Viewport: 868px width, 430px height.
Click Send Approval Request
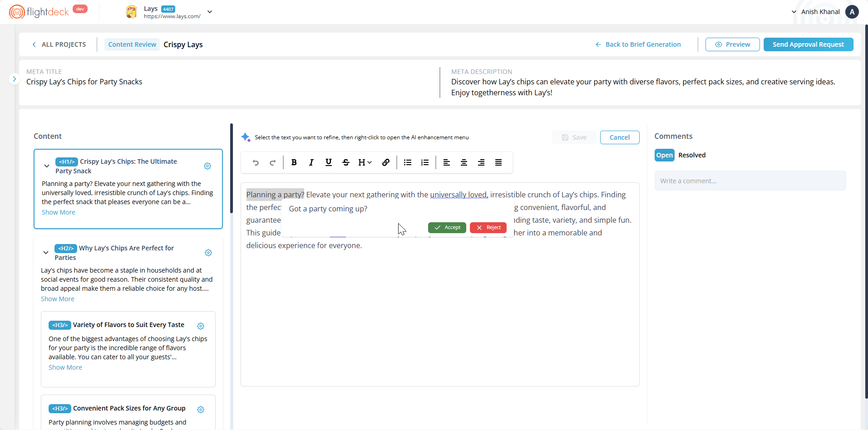808,44
